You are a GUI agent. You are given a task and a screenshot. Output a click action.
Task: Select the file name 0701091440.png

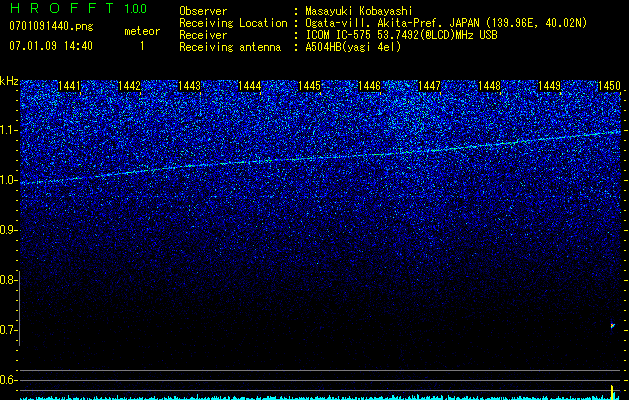coord(51,26)
